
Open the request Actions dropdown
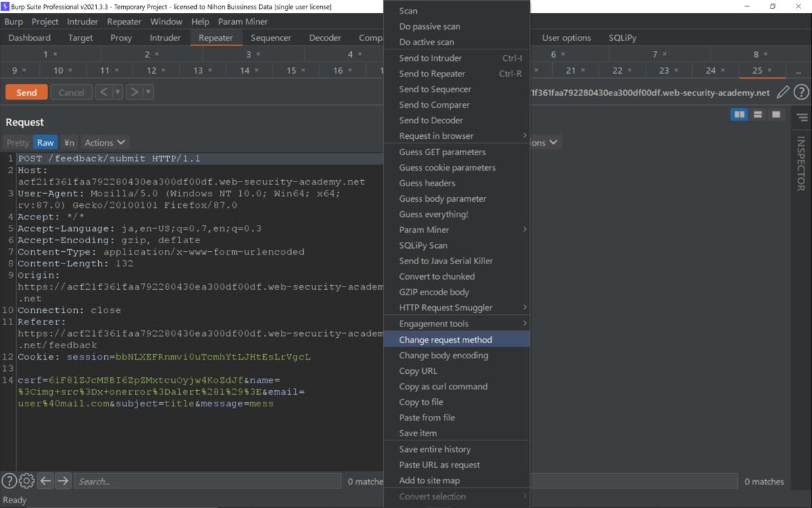click(x=105, y=142)
